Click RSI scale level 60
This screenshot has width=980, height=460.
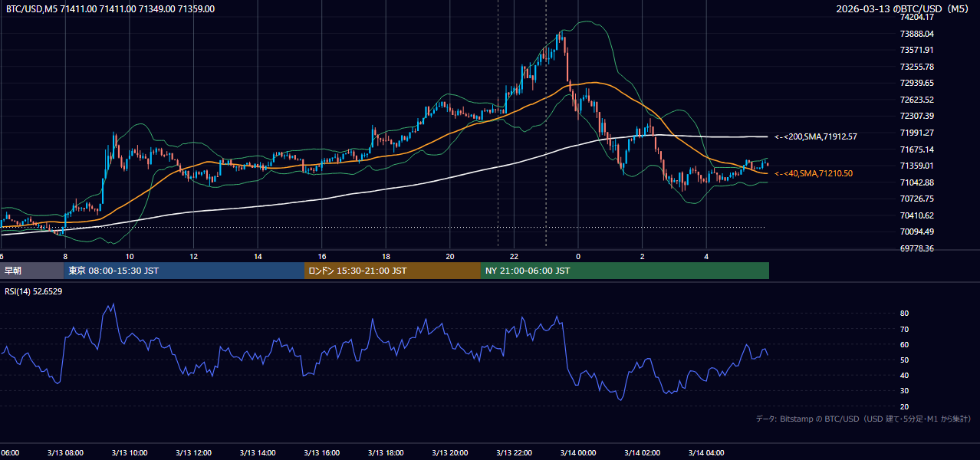tap(905, 344)
